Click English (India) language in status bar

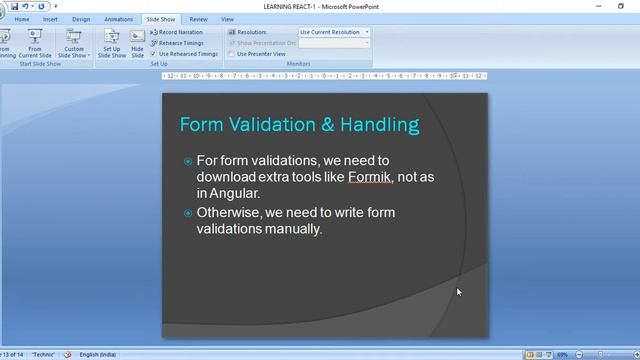click(98, 355)
